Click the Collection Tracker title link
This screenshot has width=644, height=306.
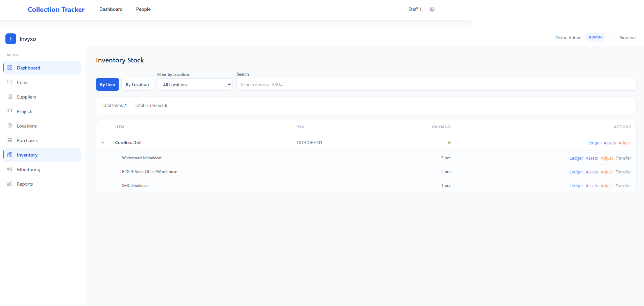(x=56, y=9)
